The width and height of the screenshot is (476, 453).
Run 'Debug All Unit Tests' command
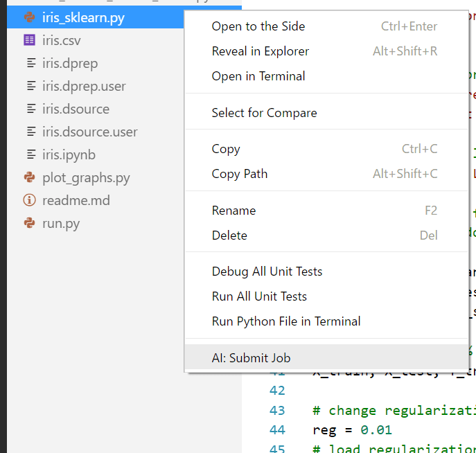(x=267, y=272)
